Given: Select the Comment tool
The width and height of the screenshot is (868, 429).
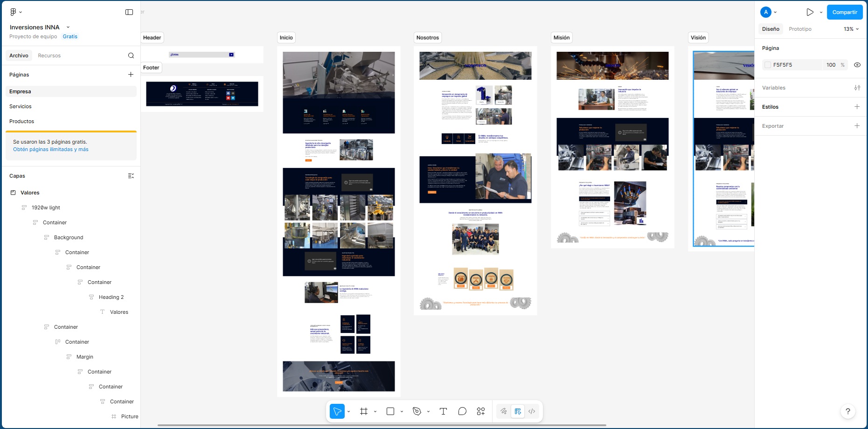Looking at the screenshot, I should point(462,411).
